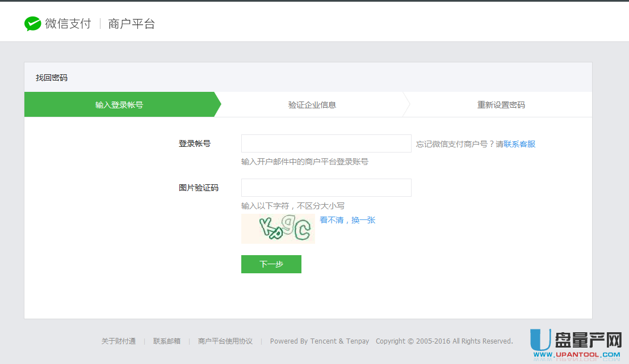
Task: Open the 联系邮箱 footer link
Action: [x=167, y=341]
